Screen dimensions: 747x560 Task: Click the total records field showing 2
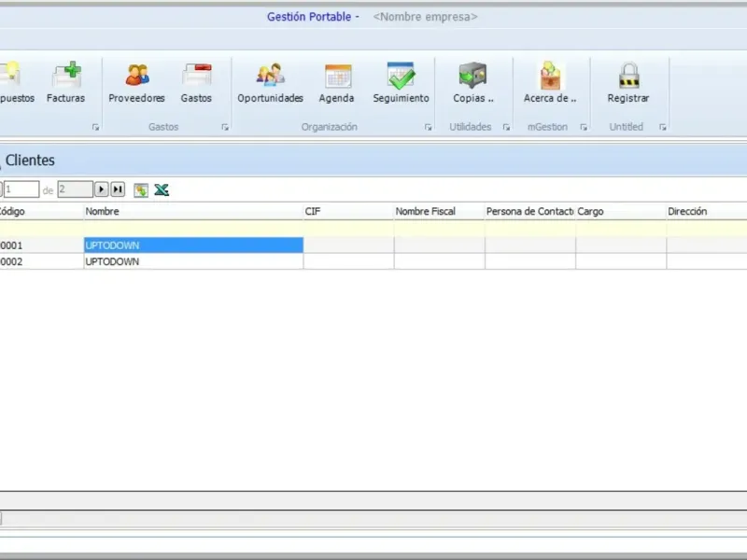pyautogui.click(x=76, y=189)
